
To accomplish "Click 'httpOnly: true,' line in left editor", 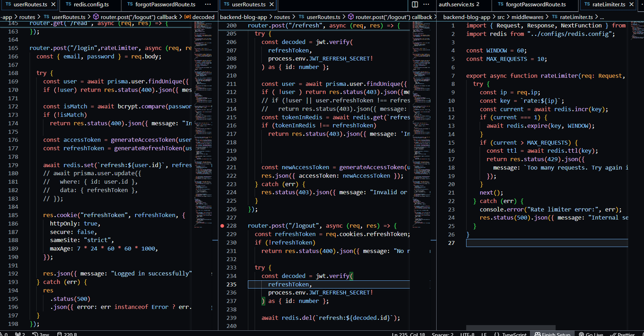I will pyautogui.click(x=74, y=223).
